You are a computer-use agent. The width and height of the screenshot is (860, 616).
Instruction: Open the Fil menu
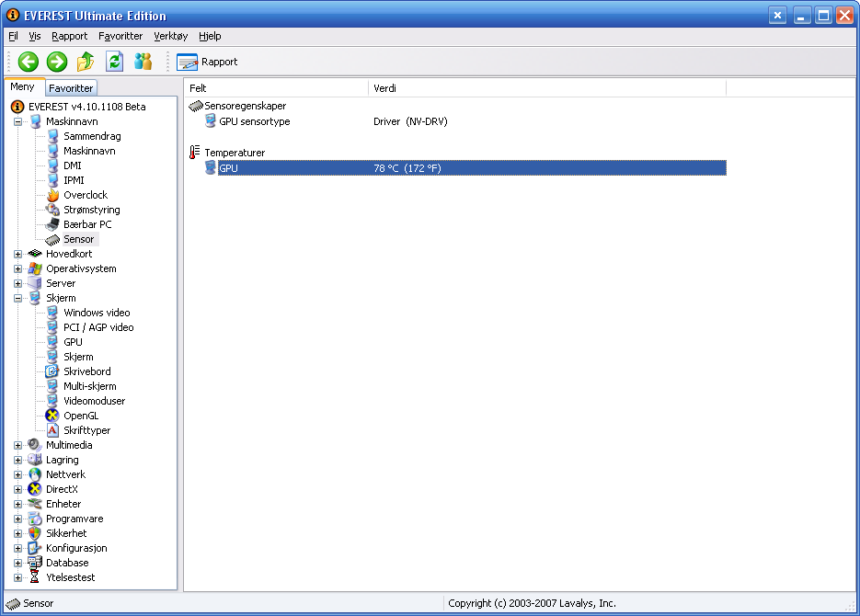click(x=13, y=36)
